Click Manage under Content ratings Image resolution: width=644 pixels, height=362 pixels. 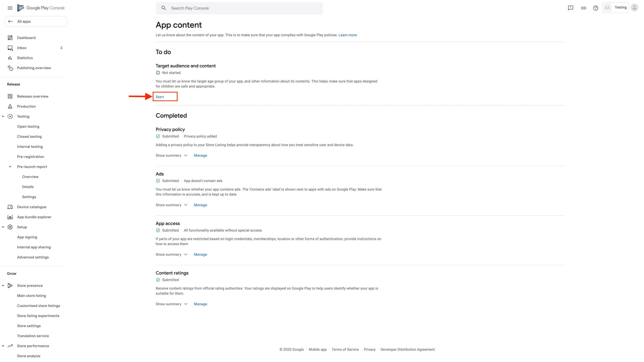[201, 304]
